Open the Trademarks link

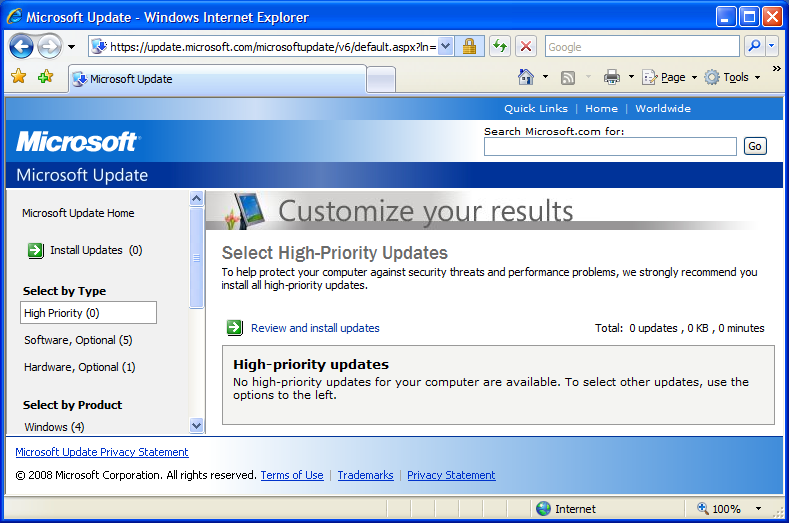point(365,475)
